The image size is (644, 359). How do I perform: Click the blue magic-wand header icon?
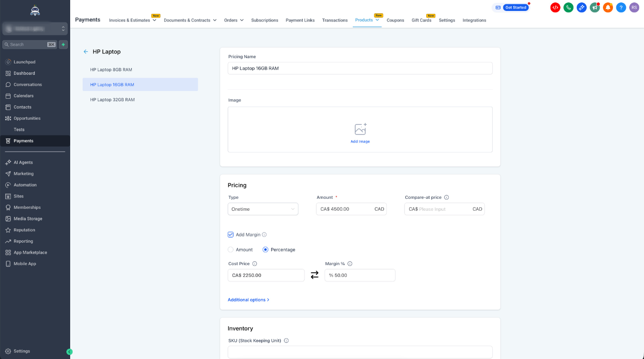581,7
